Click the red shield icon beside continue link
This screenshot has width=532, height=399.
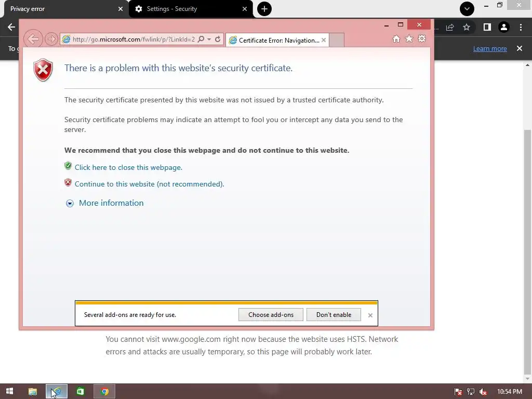[x=68, y=182]
